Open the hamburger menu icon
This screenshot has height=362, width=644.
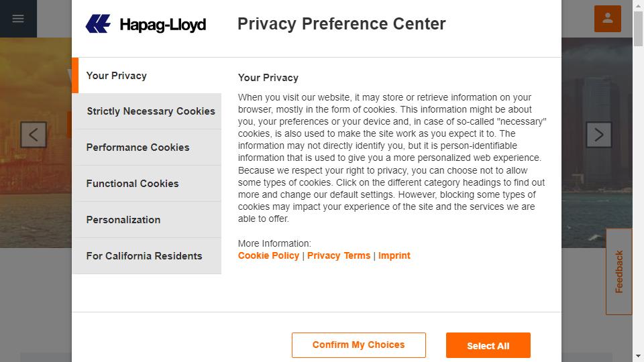[18, 19]
